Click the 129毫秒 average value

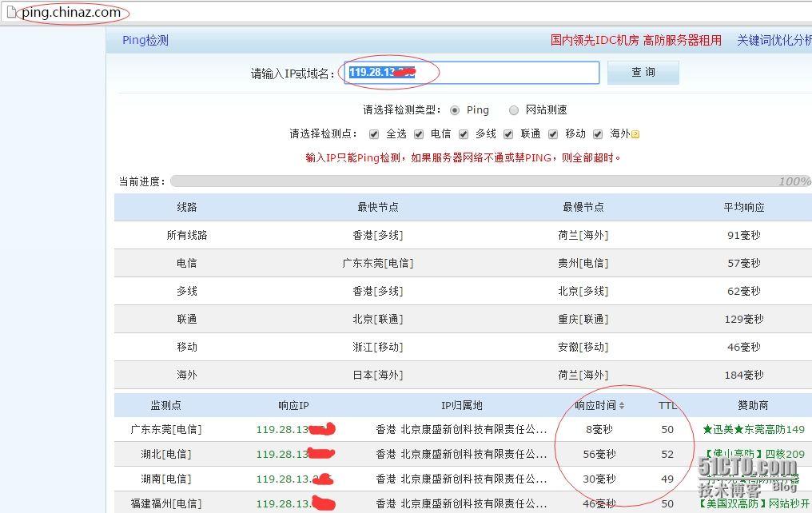[x=744, y=319]
